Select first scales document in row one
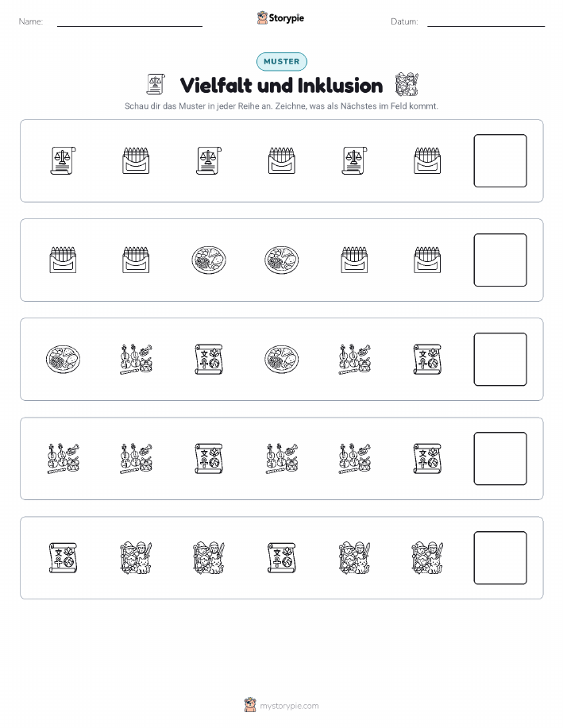 coord(64,160)
